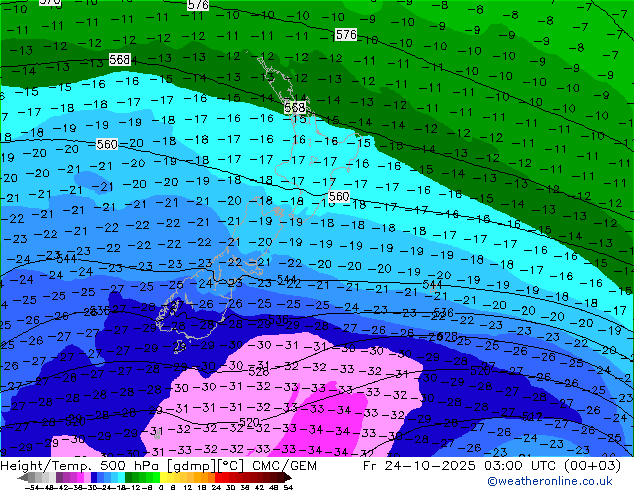Click the dark maroon right arrow of color bar
This screenshot has width=634, height=490.
coord(288,478)
